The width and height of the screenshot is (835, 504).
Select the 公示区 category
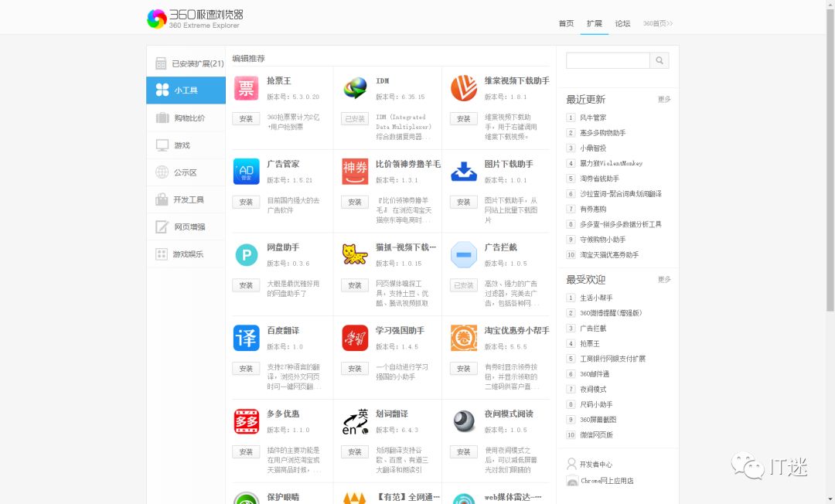click(x=186, y=172)
